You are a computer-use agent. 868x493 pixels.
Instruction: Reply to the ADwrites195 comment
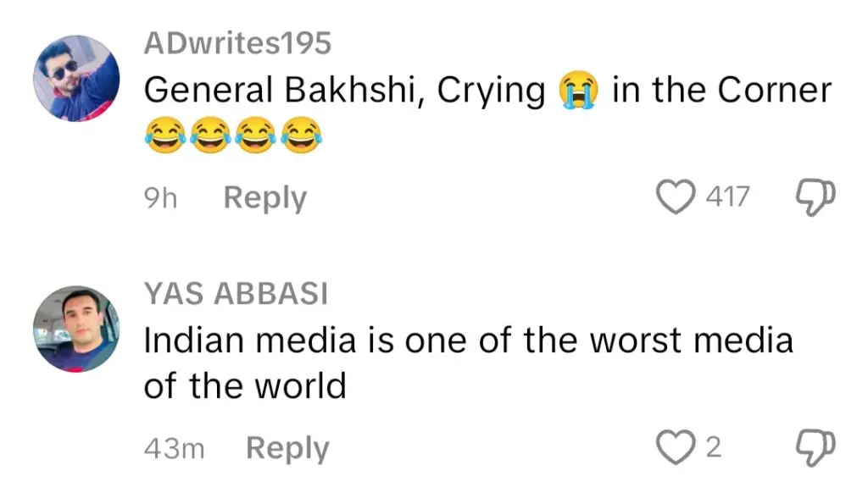click(x=264, y=197)
